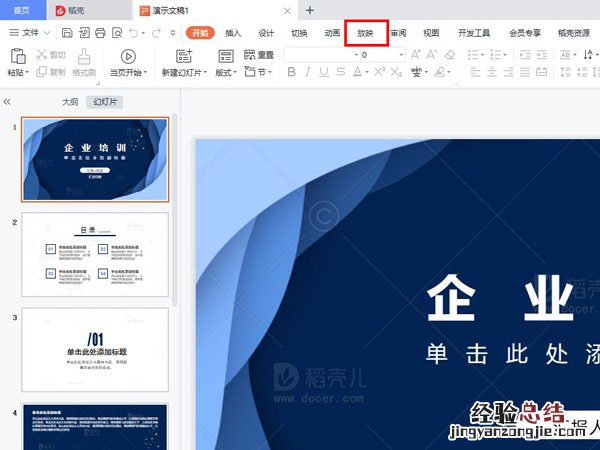The image size is (600, 450).
Task: Switch to the 放映 (Slideshow) tab
Action: pyautogui.click(x=365, y=33)
